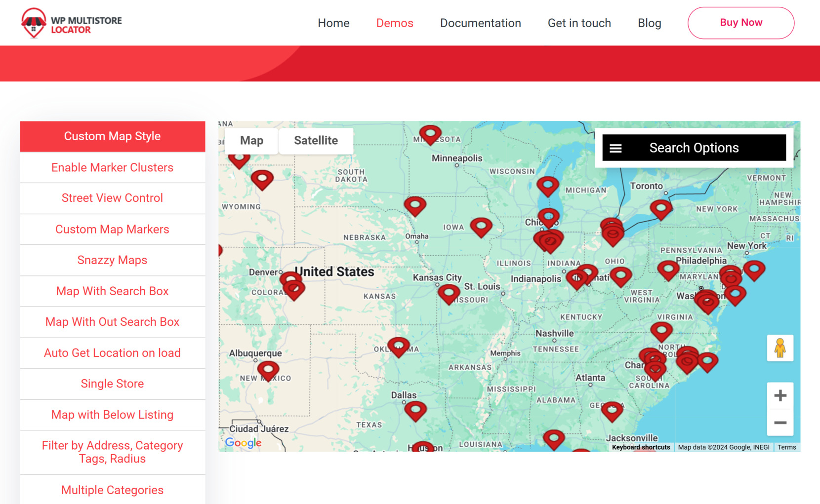Click the zoom out icon on the map
820x504 pixels.
(780, 423)
